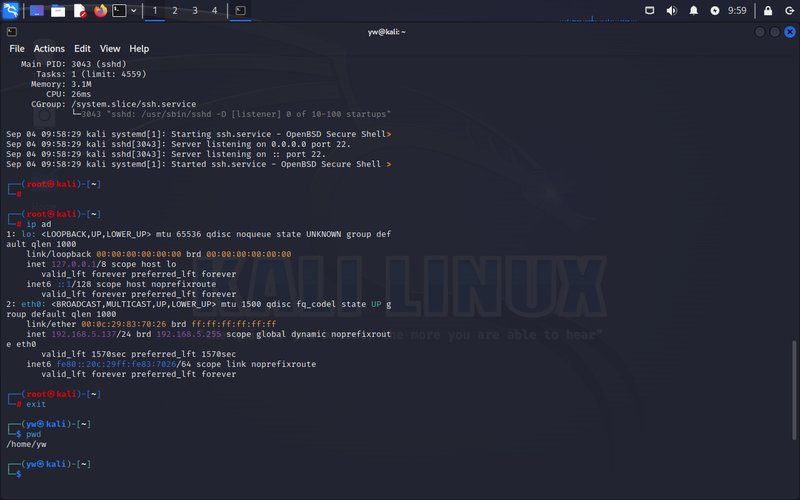This screenshot has height=500, width=800.
Task: Open the Edit menu
Action: pos(82,48)
